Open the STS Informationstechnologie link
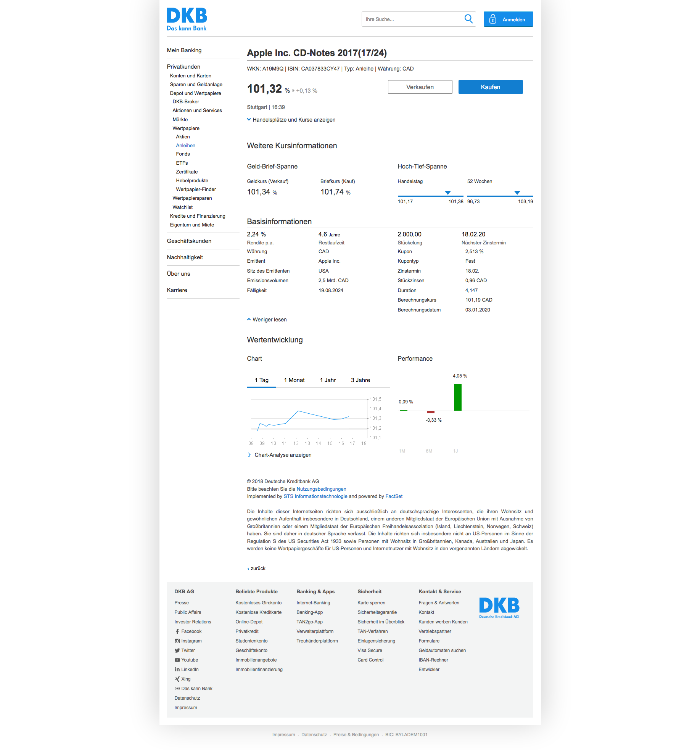The width and height of the screenshot is (700, 750). click(x=315, y=496)
